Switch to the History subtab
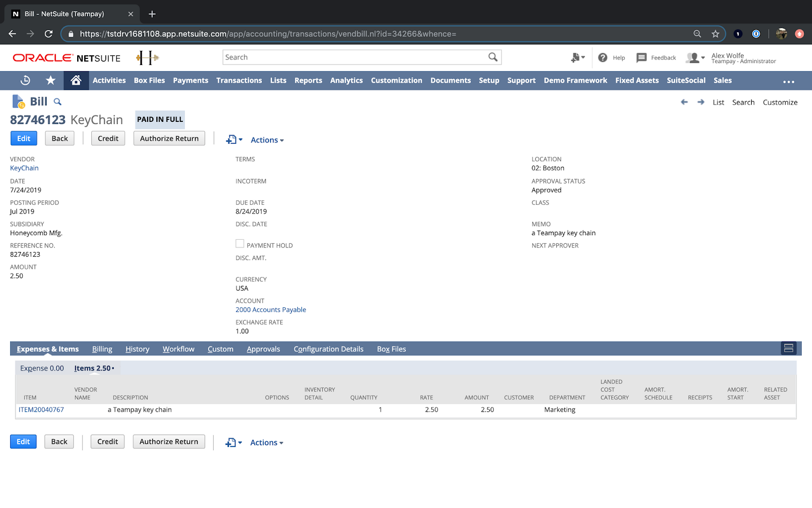The image size is (812, 508). (138, 349)
